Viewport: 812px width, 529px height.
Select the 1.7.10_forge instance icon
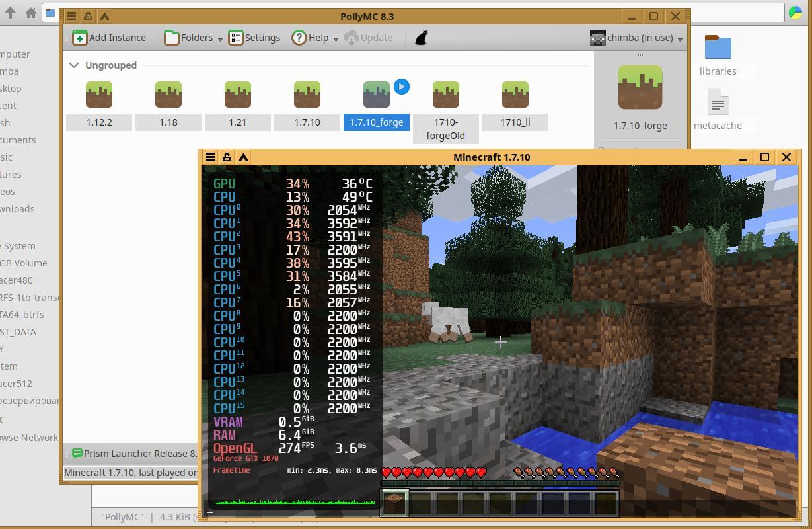coord(377,95)
